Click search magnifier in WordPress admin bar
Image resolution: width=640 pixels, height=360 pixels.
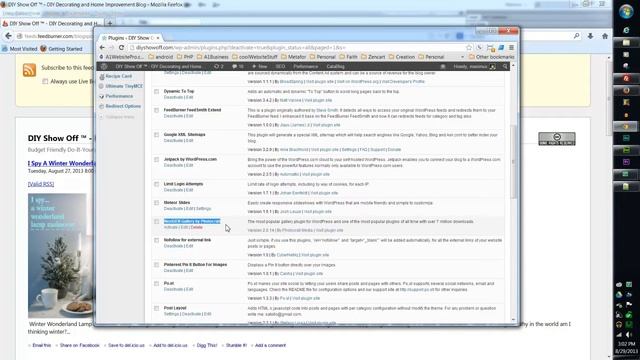[505, 67]
